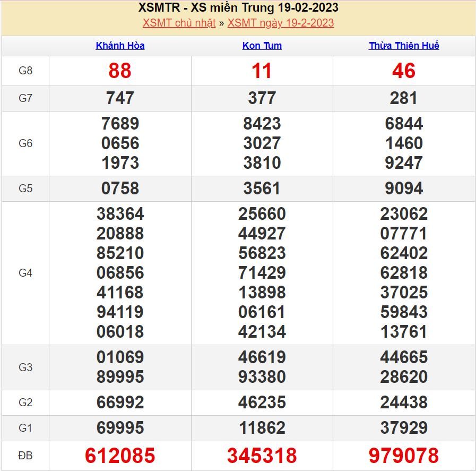Click Khánh Hòa G8 number 88

click(120, 71)
